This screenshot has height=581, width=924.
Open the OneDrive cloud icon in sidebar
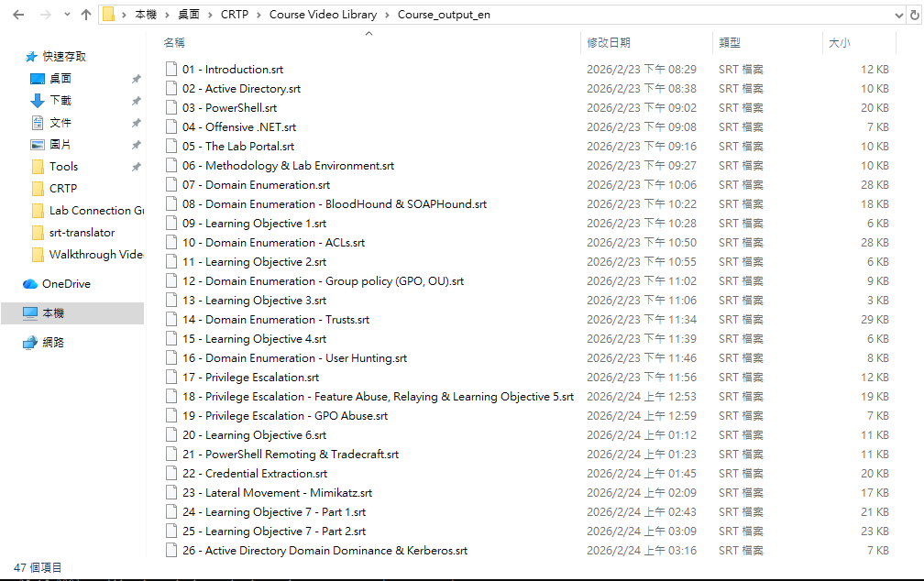click(30, 284)
